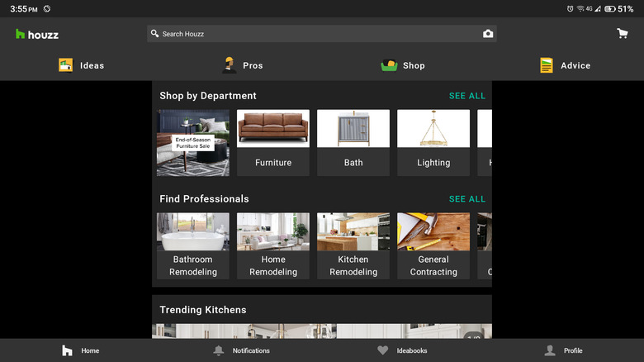Tap the Houzz logo
Screen dimensions: 644x362
click(37, 35)
